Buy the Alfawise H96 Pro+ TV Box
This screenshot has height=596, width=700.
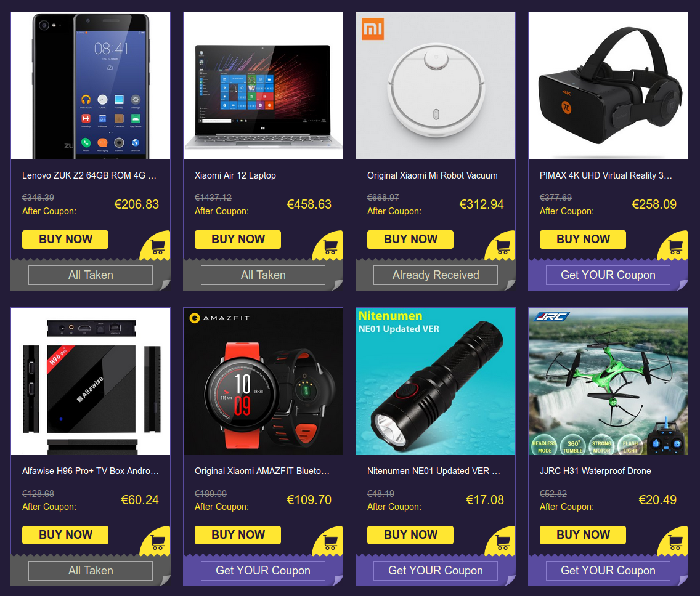(65, 535)
